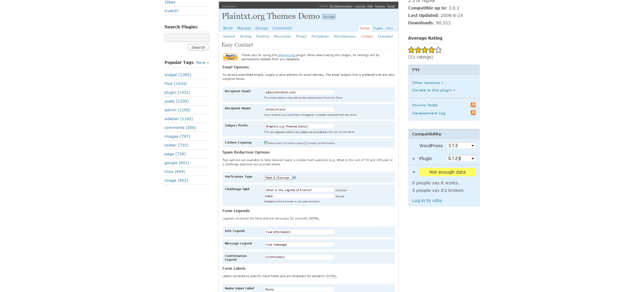Open the google (691) tag
Screen dimensions: 644x292
[177, 163]
